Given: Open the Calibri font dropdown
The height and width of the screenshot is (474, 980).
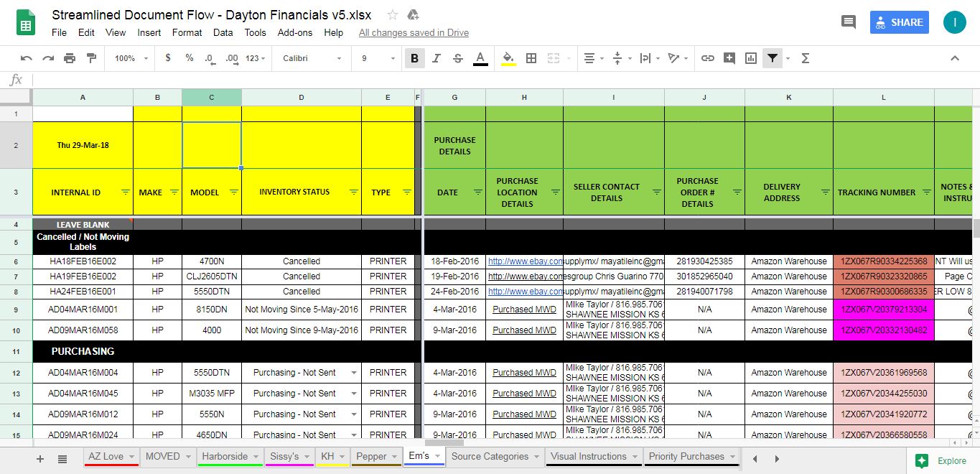Looking at the screenshot, I should (x=312, y=58).
